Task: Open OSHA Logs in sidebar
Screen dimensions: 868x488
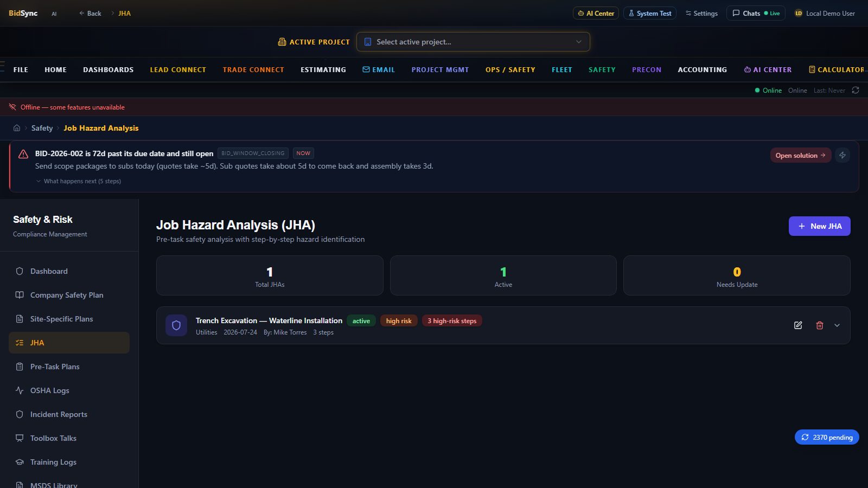Action: (69, 390)
